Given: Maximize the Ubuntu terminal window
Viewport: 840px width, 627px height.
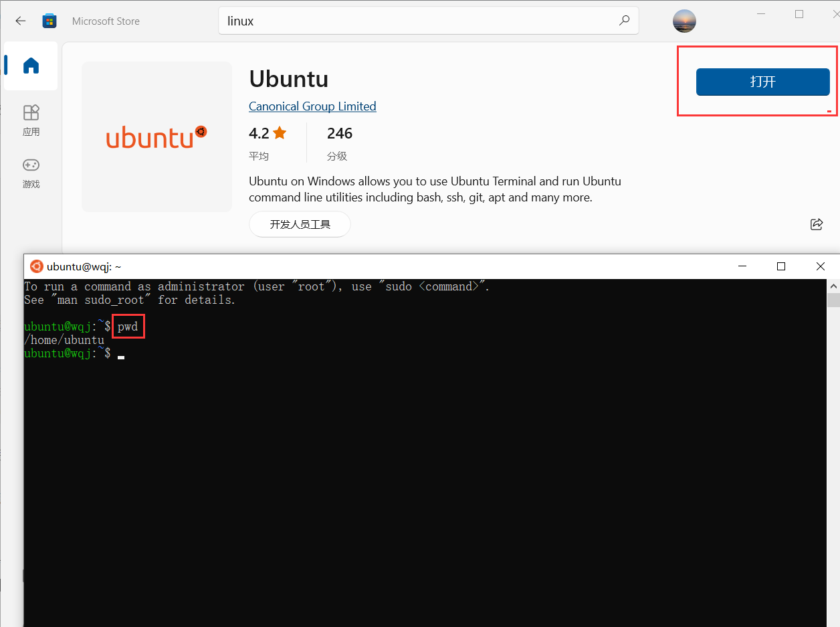Looking at the screenshot, I should click(x=781, y=266).
